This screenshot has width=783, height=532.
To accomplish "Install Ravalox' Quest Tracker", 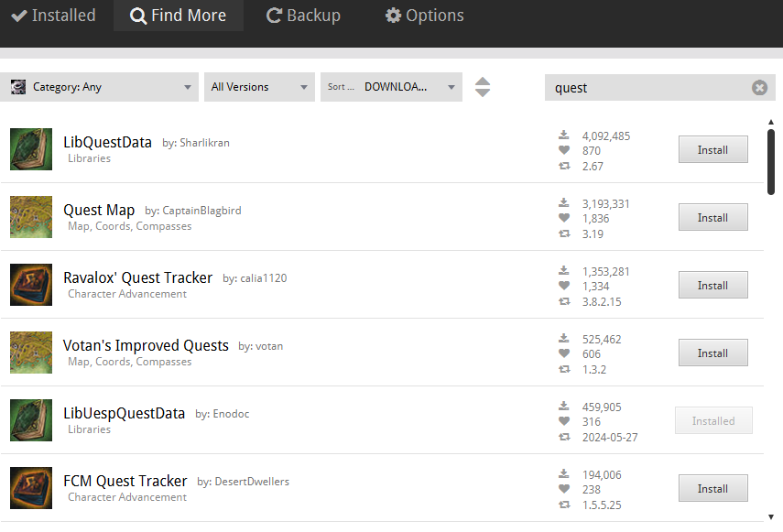I will click(x=712, y=285).
